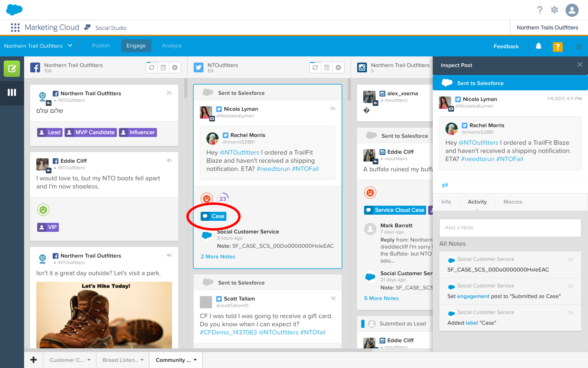Screen dimensions: 588x368
Task: Open Activity tab in Inspect Post
Action: tap(477, 202)
